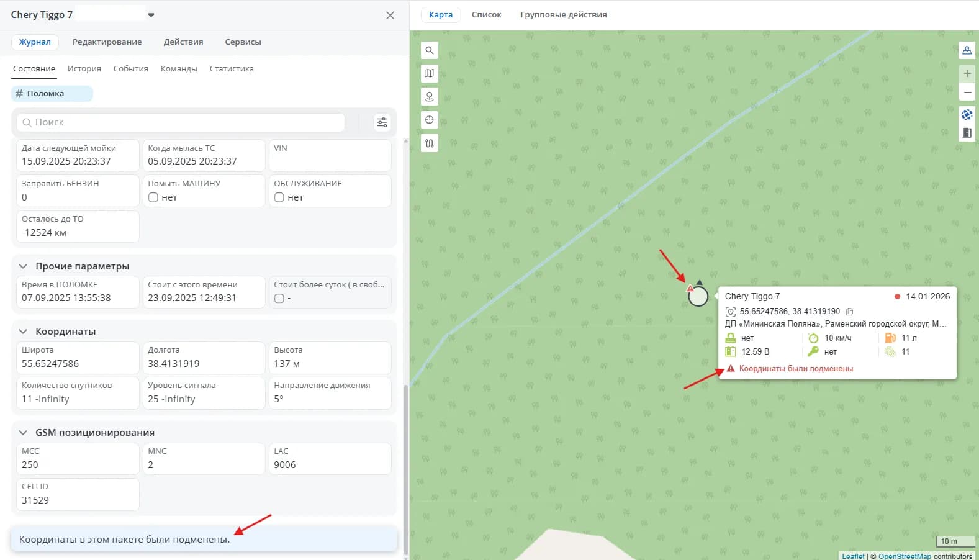The width and height of the screenshot is (979, 560).
Task: Click the map marker pin tool
Action: click(429, 97)
